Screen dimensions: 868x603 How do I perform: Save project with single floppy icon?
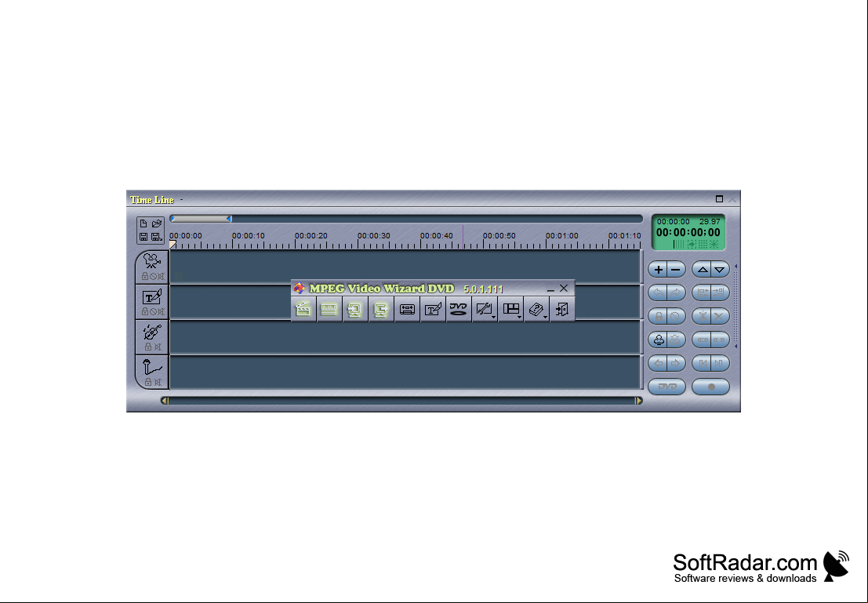[x=143, y=237]
